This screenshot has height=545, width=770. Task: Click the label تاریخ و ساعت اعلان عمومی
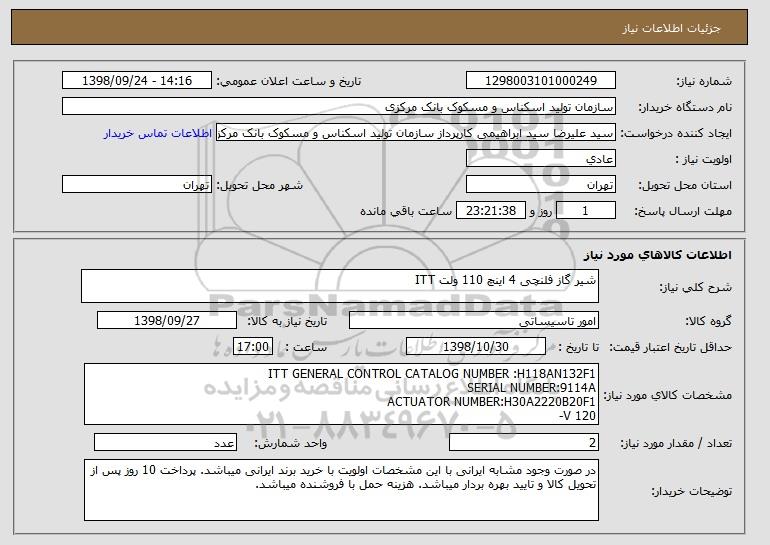(x=289, y=82)
